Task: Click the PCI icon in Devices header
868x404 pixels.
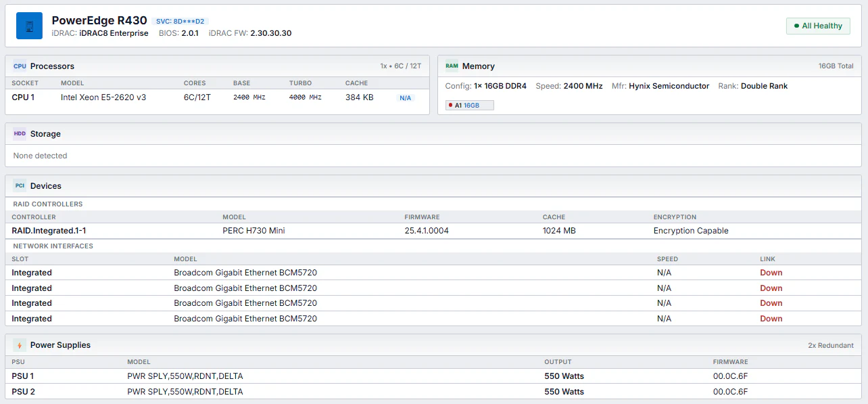Action: pos(20,185)
